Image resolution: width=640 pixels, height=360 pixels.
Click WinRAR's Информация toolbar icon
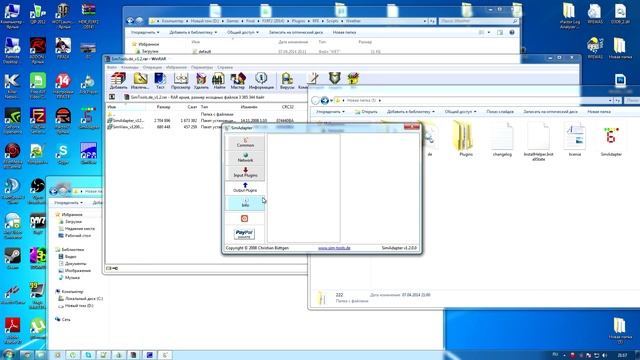click(x=261, y=81)
